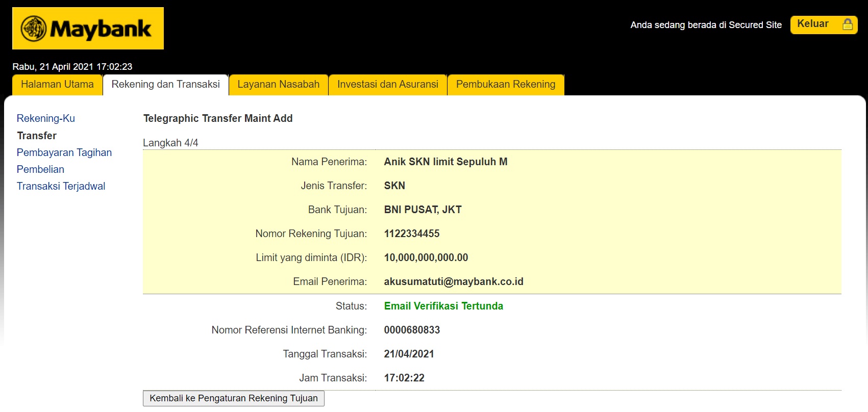Click status Email Verifikasi Tertunda
Viewport: 868px width, 412px height.
[443, 306]
